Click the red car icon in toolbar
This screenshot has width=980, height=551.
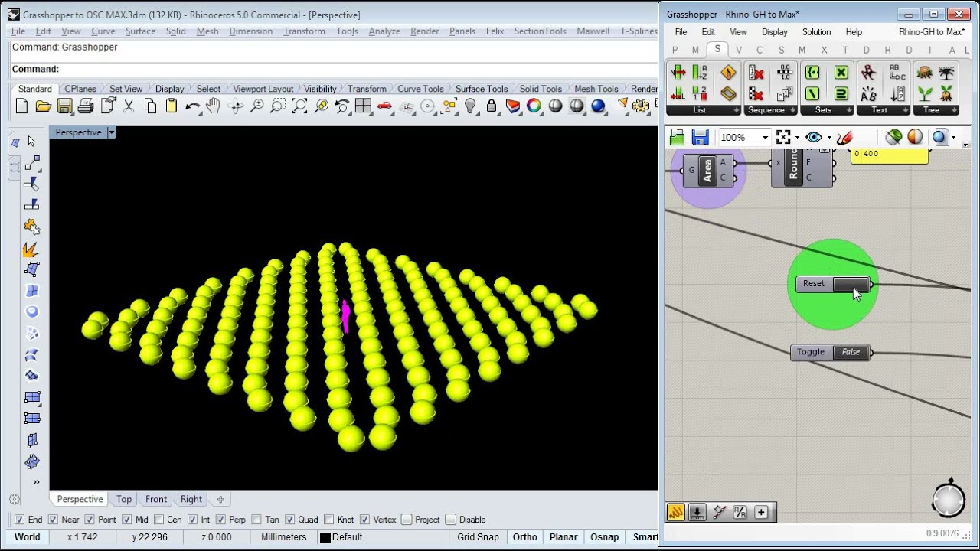[384, 106]
